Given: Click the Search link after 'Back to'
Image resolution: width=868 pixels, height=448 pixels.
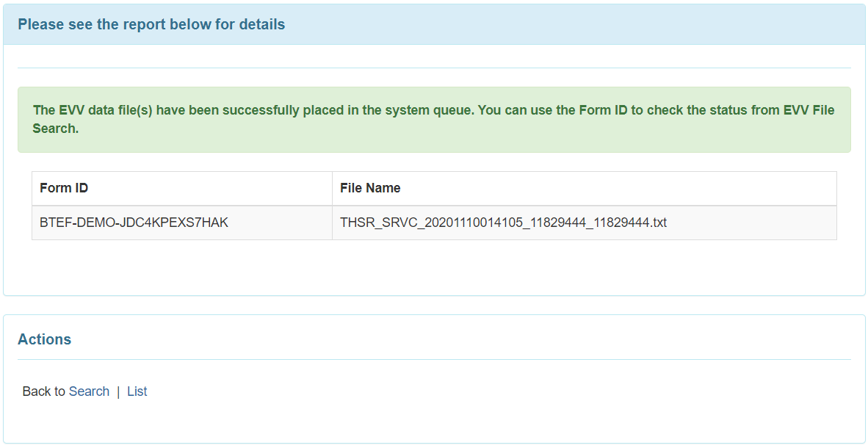Looking at the screenshot, I should pyautogui.click(x=89, y=391).
